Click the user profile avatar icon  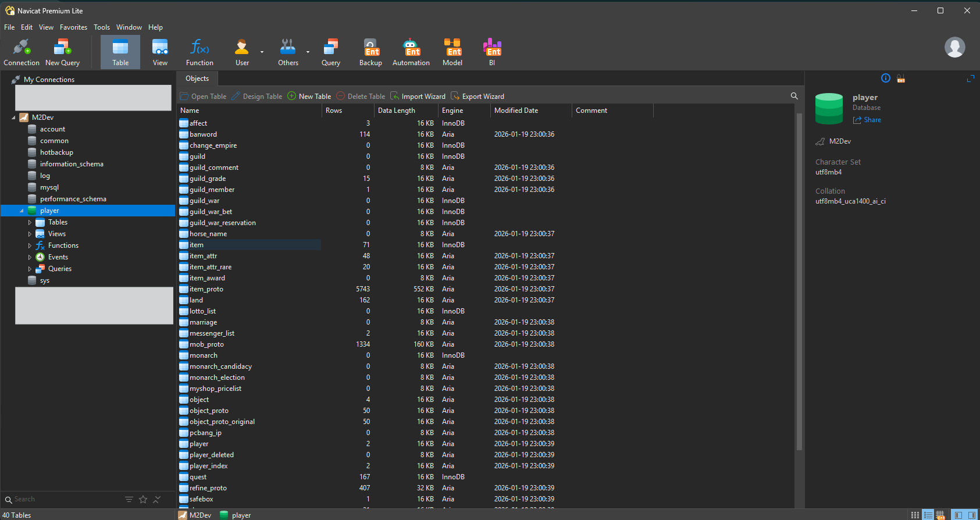pyautogui.click(x=954, y=47)
